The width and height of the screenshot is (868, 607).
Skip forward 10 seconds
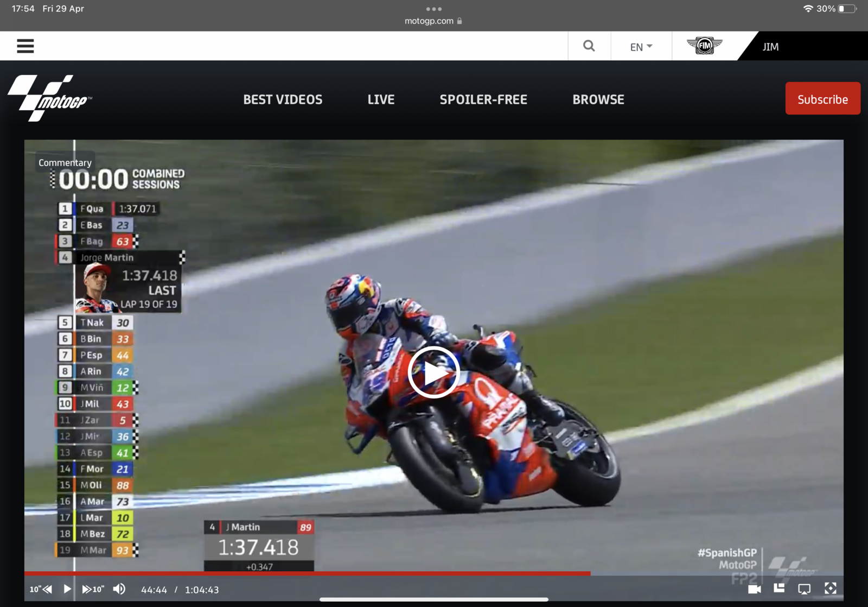click(93, 589)
